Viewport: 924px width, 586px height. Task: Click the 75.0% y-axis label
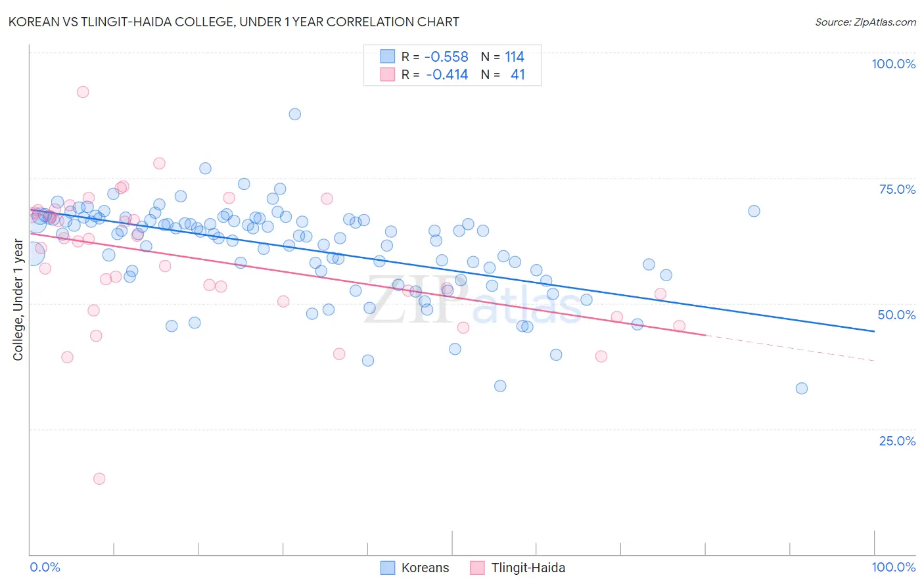[898, 189]
